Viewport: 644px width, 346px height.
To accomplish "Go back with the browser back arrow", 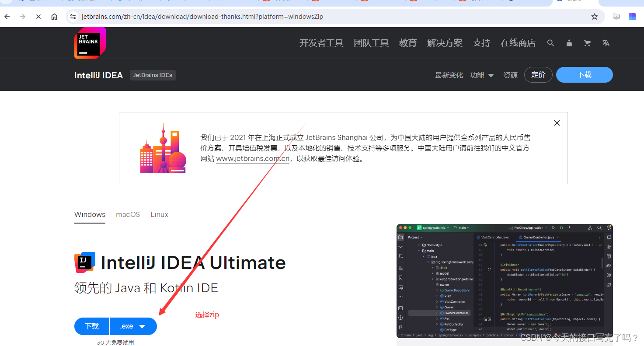I will (x=7, y=17).
